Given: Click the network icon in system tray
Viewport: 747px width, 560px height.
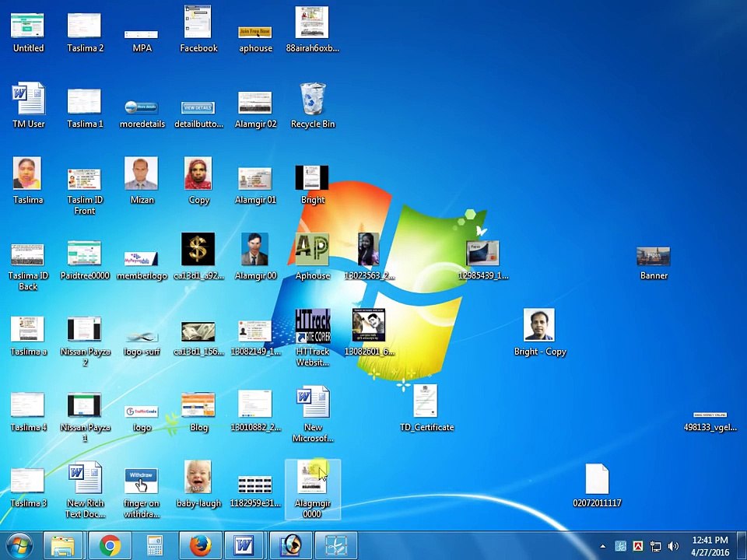Looking at the screenshot, I should [x=656, y=547].
